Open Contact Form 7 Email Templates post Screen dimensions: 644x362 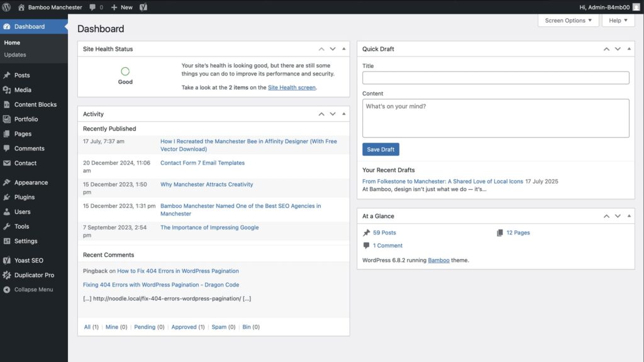coord(203,163)
